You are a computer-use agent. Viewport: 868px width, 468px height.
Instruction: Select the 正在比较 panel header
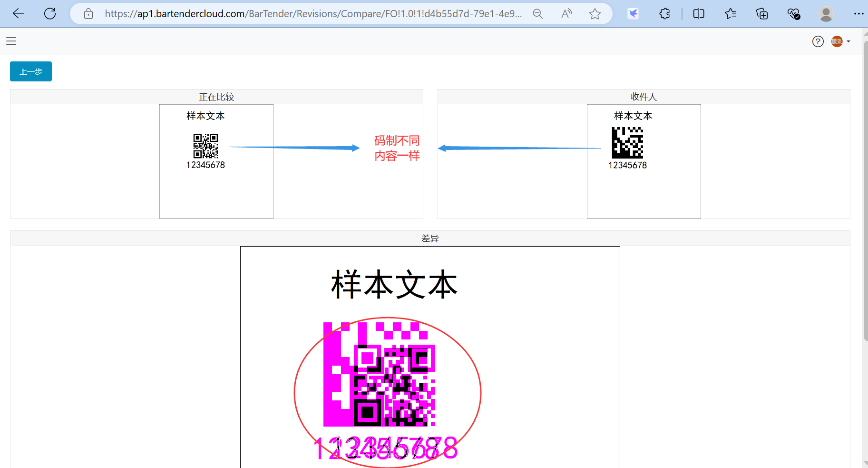tap(216, 97)
